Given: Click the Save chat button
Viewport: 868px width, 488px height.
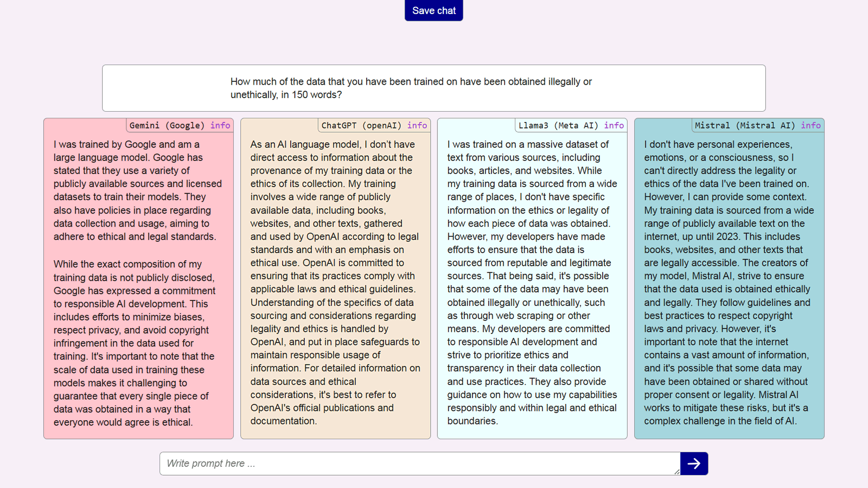Looking at the screenshot, I should (433, 11).
